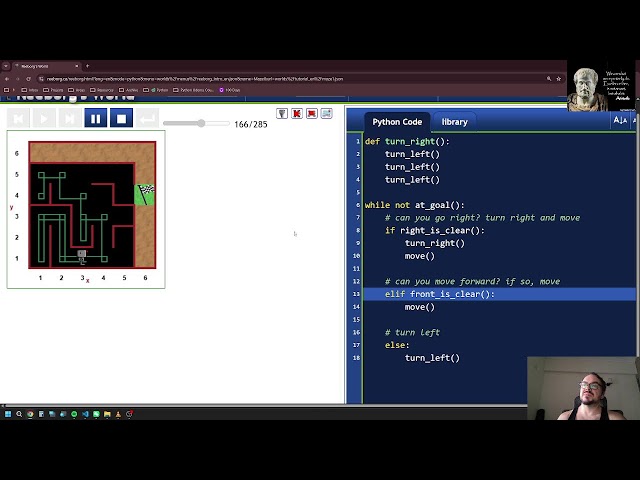The image size is (640, 480).
Task: Click the greyed-out run (play) button
Action: [x=44, y=118]
